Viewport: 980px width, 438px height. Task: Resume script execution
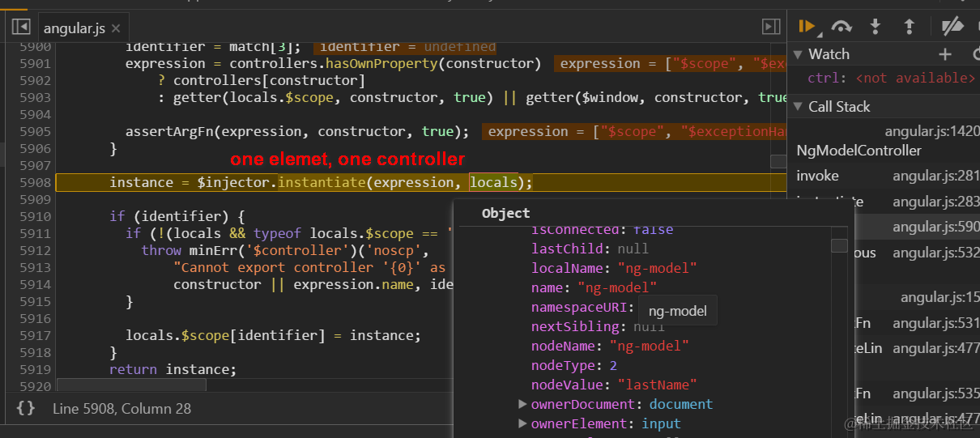point(807,27)
